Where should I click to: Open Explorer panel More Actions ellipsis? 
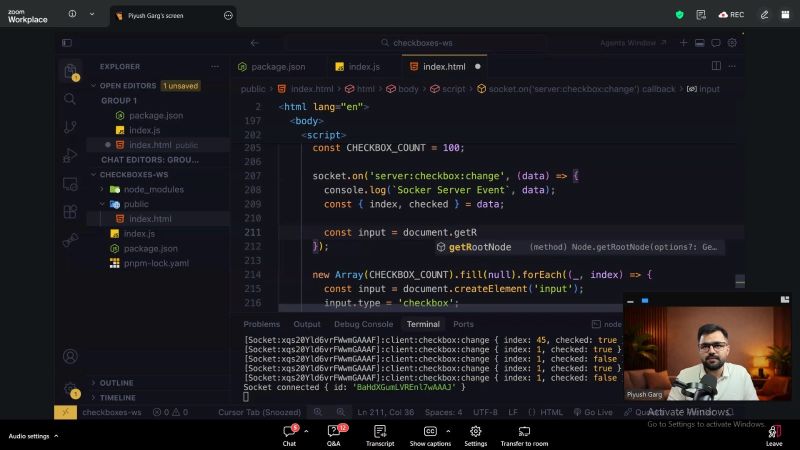215,66
